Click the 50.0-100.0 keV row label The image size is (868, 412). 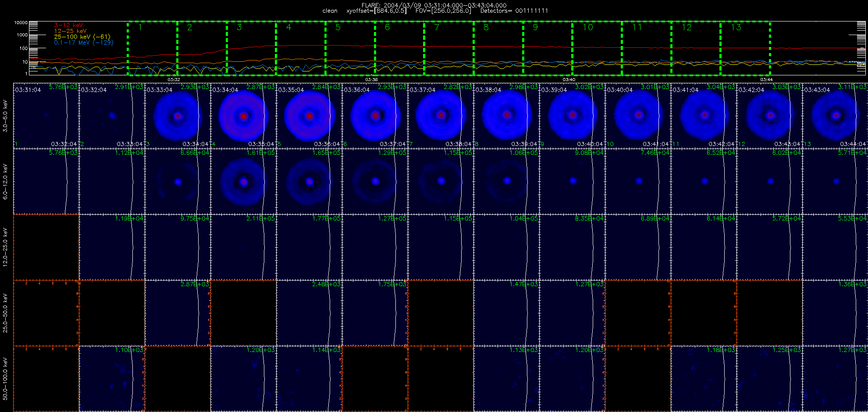[5, 379]
